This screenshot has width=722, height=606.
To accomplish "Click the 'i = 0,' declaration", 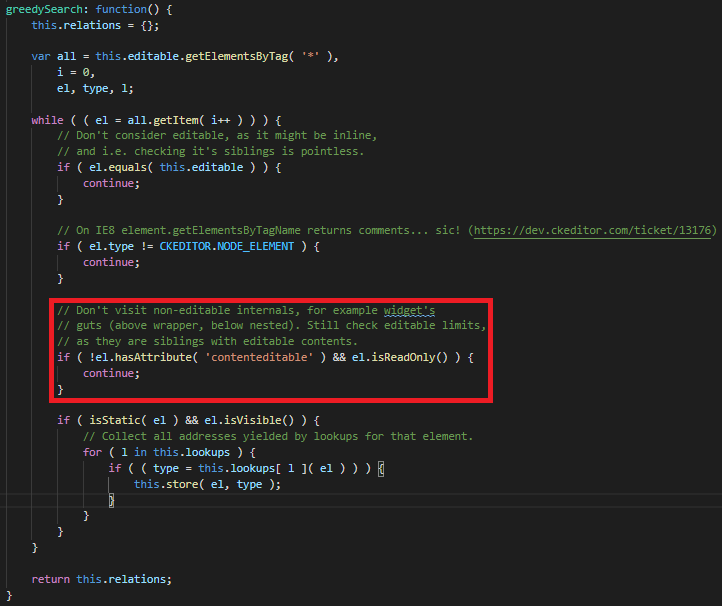I will tap(76, 72).
